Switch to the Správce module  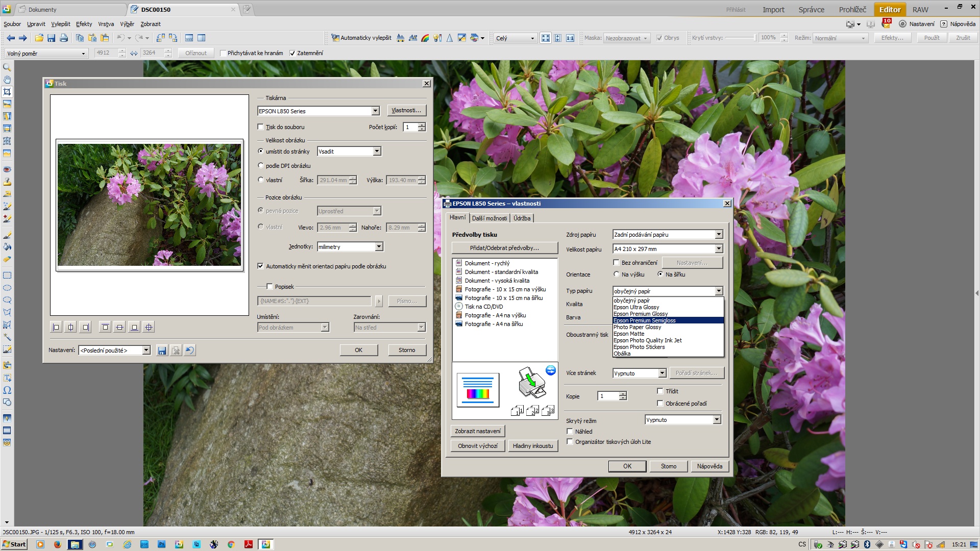click(x=811, y=10)
